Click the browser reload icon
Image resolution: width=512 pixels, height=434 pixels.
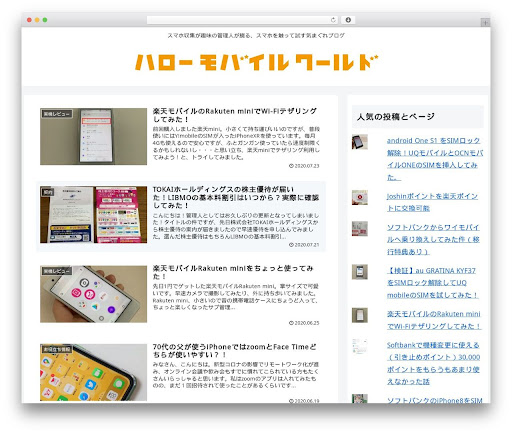[333, 20]
